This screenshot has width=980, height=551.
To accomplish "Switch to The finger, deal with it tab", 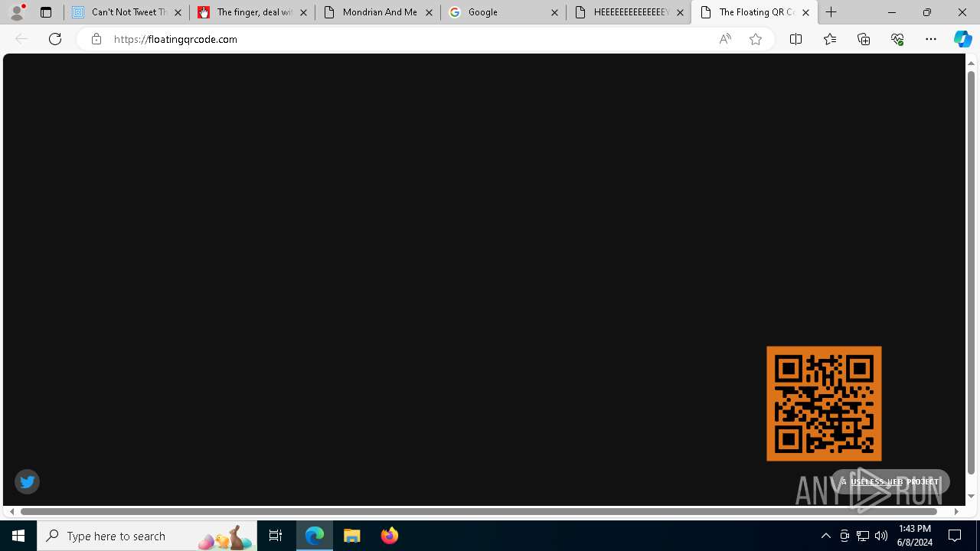I will pyautogui.click(x=253, y=12).
